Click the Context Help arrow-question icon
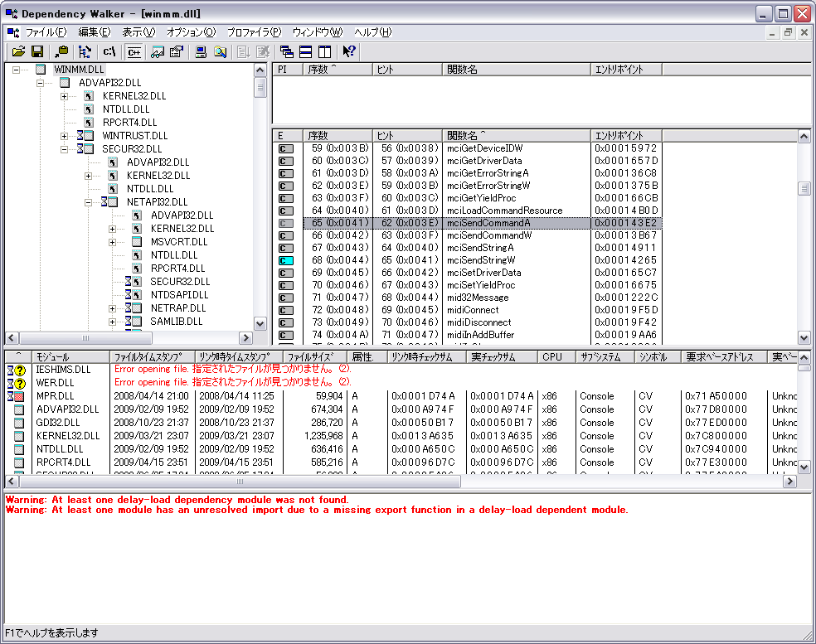This screenshot has height=644, width=816. coord(348,51)
